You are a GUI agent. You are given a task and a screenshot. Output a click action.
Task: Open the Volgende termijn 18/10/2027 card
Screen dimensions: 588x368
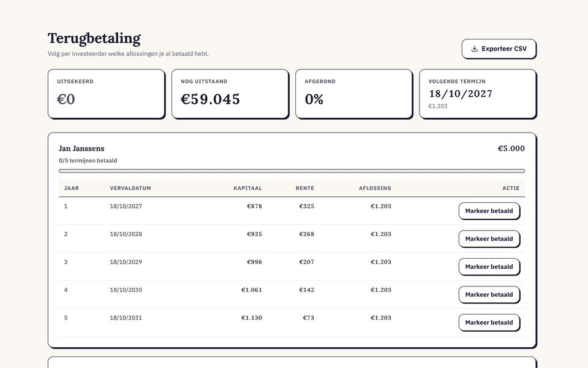pos(477,93)
